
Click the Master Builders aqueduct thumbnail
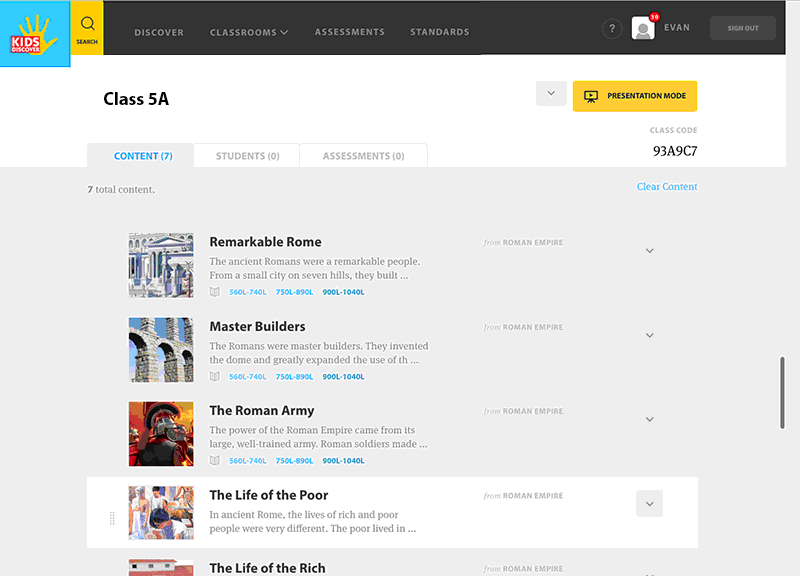[x=160, y=349]
